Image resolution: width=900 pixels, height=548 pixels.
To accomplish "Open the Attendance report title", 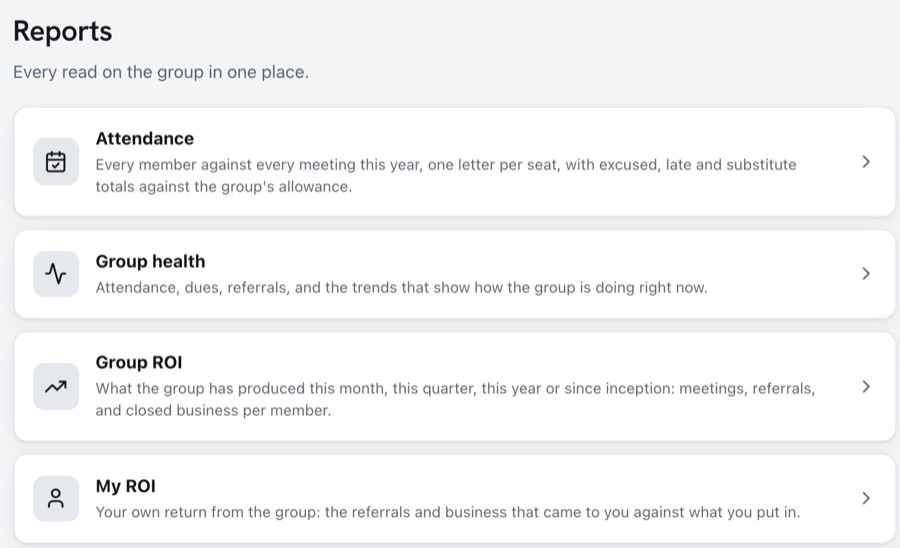I will pos(145,139).
